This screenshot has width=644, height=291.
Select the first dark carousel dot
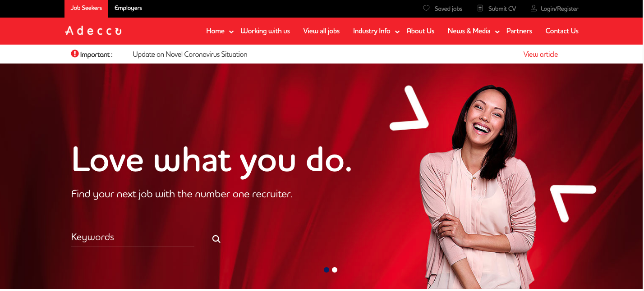click(327, 270)
